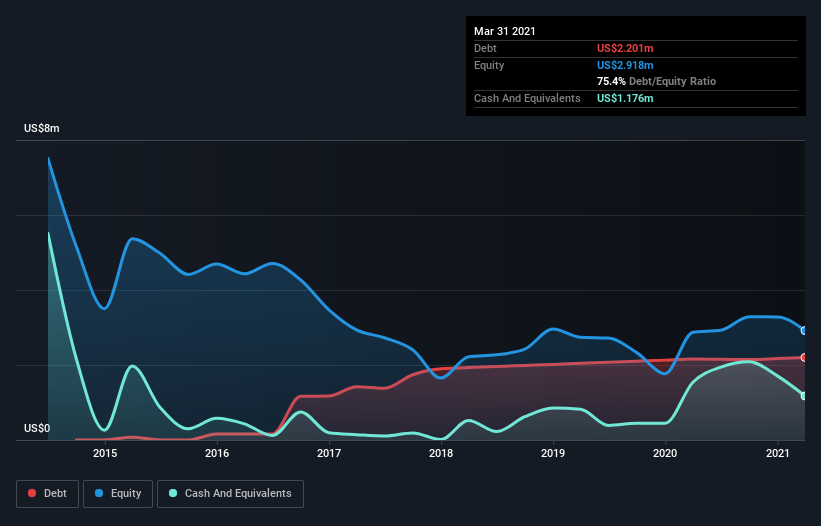
Task: Select the 2020 x-axis label
Action: (665, 453)
